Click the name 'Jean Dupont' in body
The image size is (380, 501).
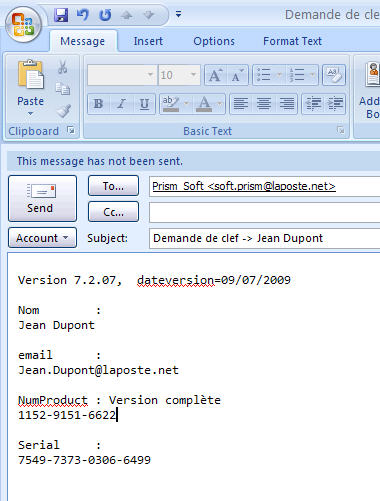56,325
